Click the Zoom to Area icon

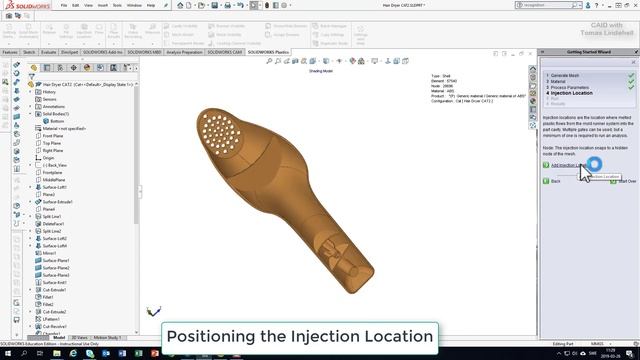click(x=278, y=61)
